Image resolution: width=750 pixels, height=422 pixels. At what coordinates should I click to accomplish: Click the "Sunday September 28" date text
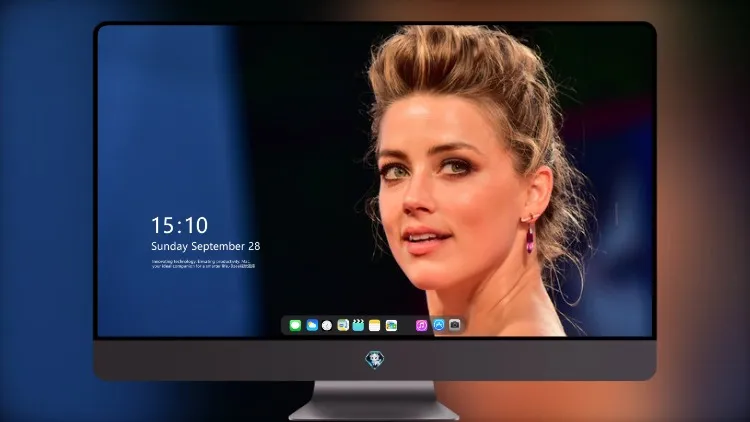(206, 246)
